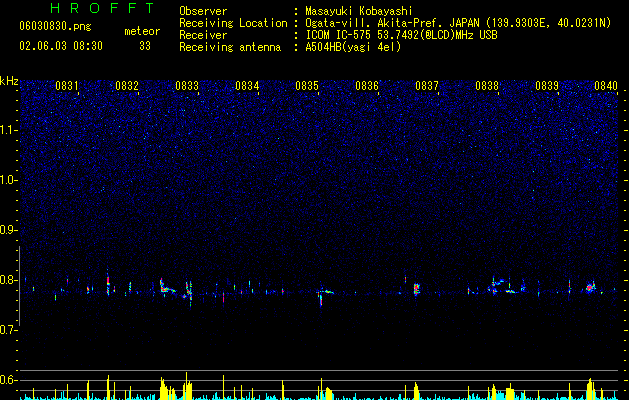Click the 0837 time axis label

click(427, 86)
